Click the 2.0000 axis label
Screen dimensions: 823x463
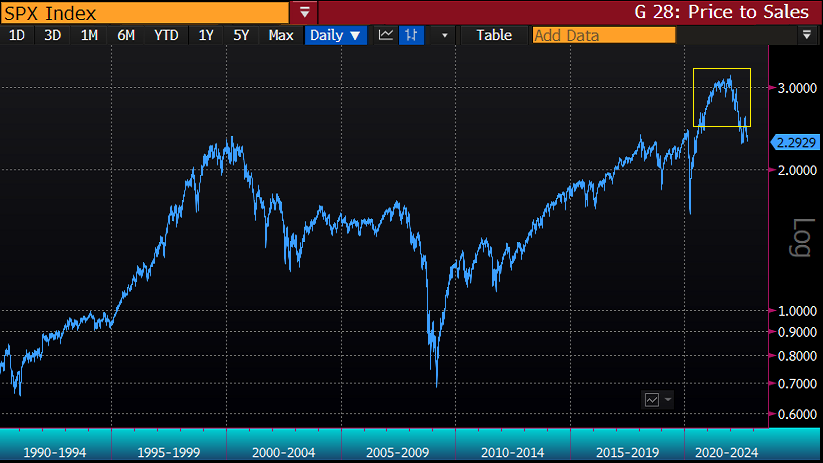click(797, 170)
